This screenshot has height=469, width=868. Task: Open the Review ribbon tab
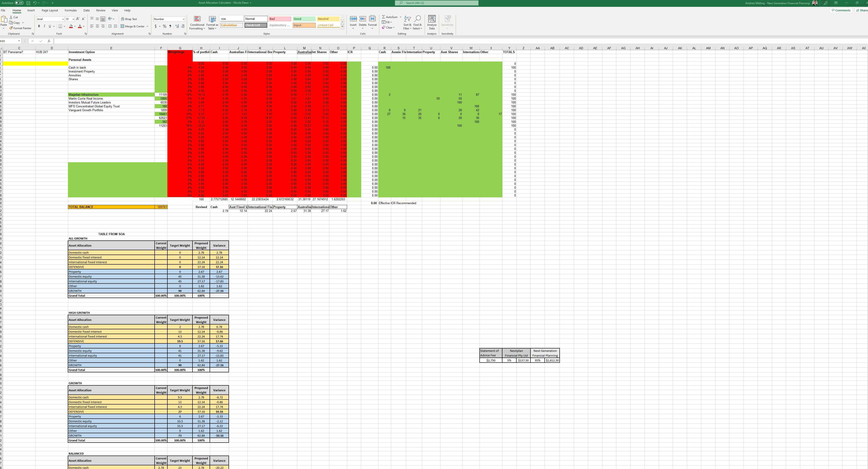click(x=100, y=10)
